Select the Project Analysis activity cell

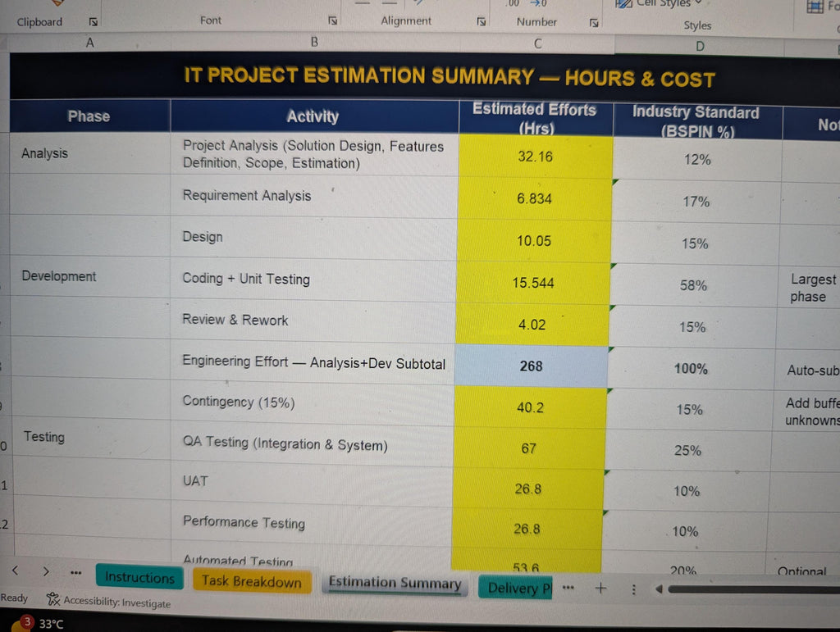point(314,154)
